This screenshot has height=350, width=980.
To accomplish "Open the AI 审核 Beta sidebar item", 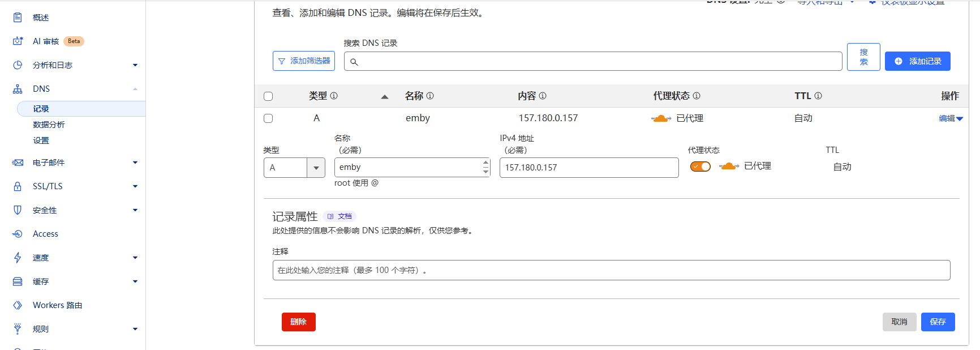I will pos(46,41).
